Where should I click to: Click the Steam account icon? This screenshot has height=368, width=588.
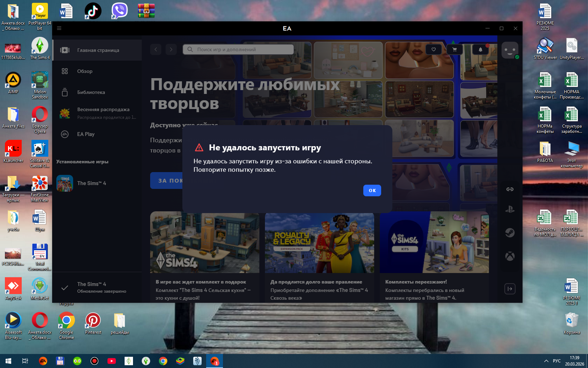pos(510,233)
